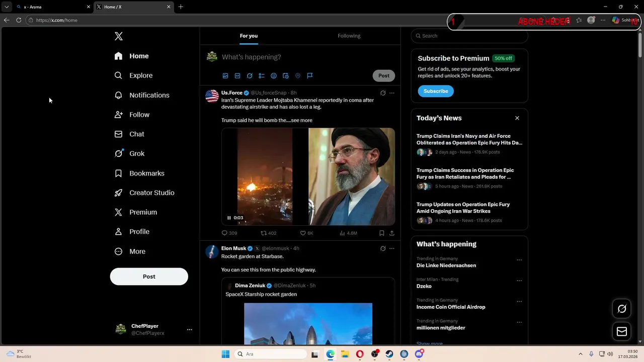Add a poll to the post

click(x=262, y=76)
